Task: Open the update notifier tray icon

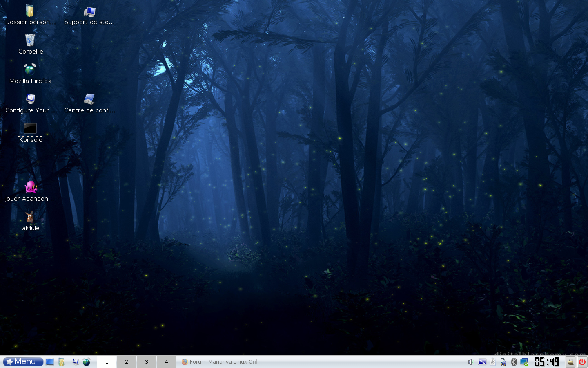Action: 524,361
